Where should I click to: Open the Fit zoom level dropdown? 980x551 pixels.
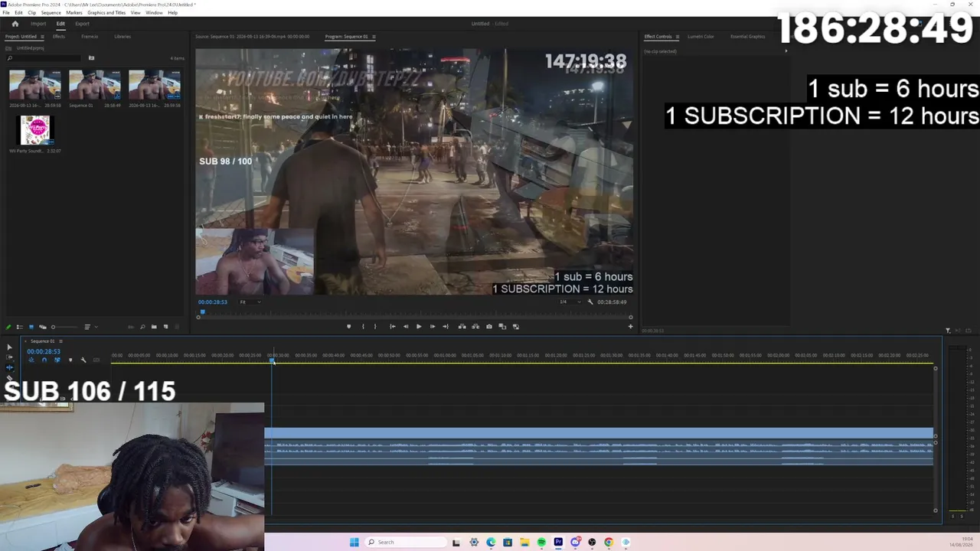(x=250, y=302)
